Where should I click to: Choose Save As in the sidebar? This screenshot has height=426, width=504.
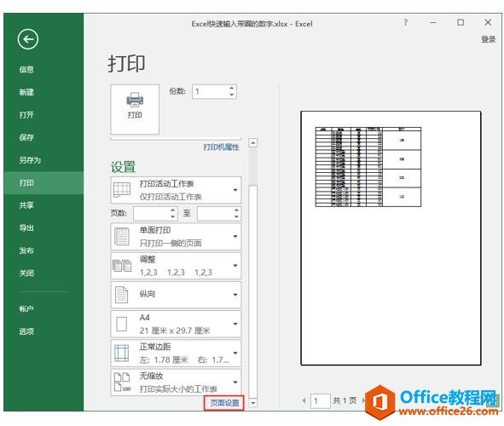point(30,160)
